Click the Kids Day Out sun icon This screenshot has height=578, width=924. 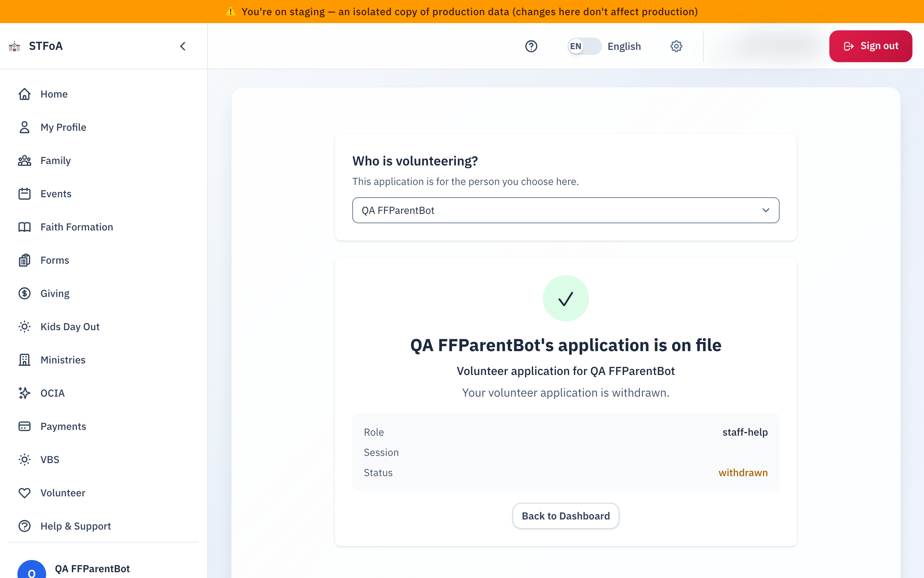[25, 327]
